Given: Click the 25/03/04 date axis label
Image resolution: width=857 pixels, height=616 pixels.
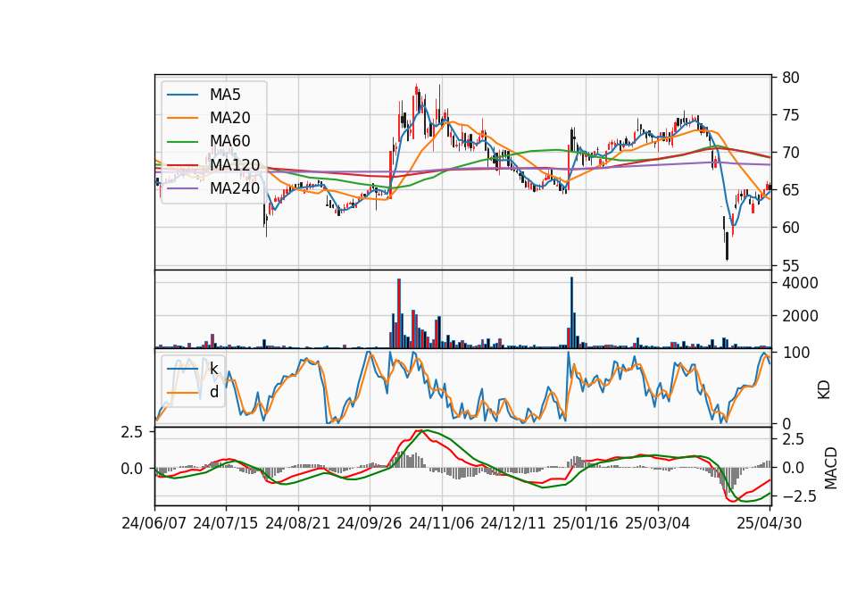Looking at the screenshot, I should [658, 523].
